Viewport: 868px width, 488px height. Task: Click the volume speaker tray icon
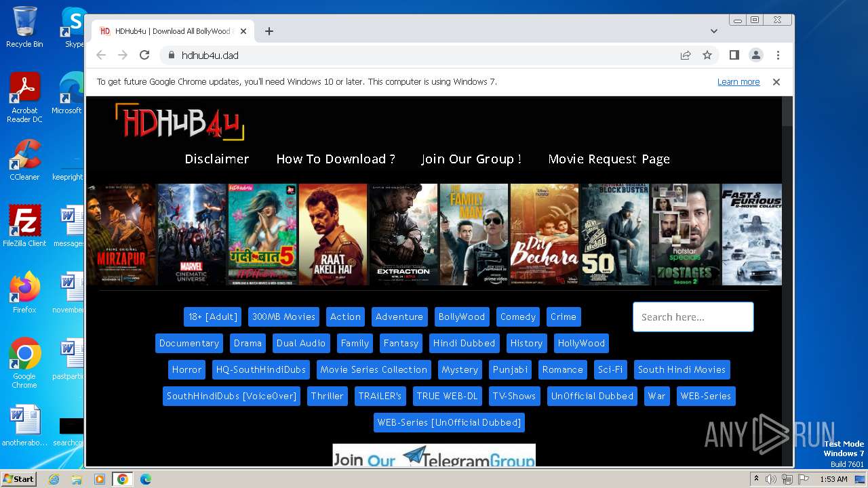click(x=771, y=479)
